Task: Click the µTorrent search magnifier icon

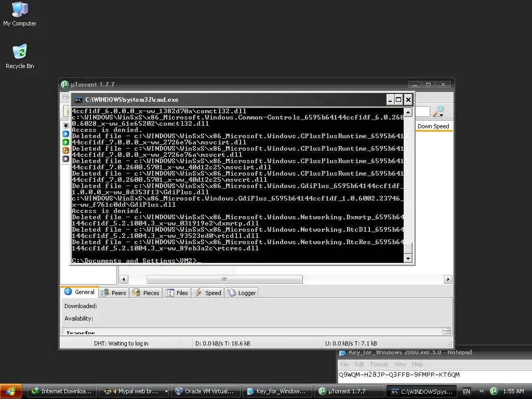Action: point(438,111)
